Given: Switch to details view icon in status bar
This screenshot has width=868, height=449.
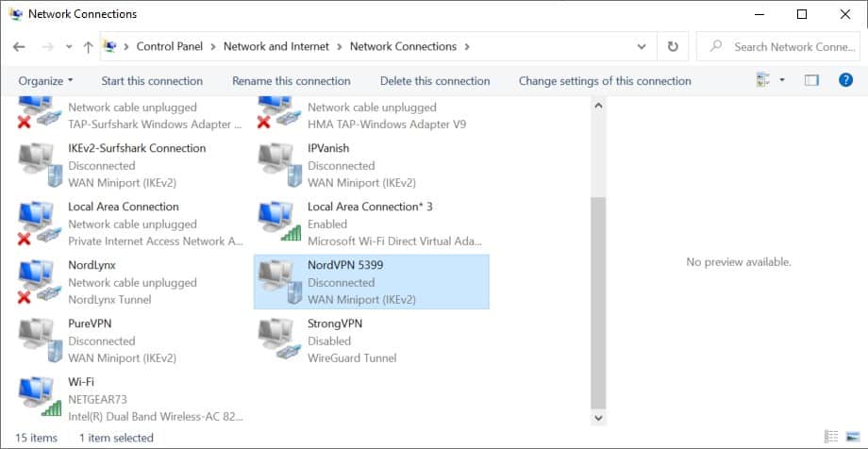Looking at the screenshot, I should click(x=831, y=438).
